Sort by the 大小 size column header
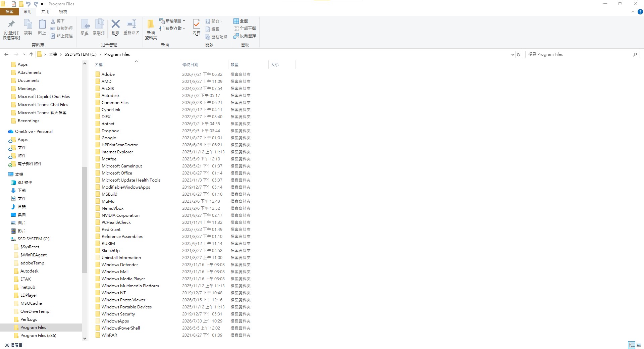This screenshot has height=349, width=644. 282,65
